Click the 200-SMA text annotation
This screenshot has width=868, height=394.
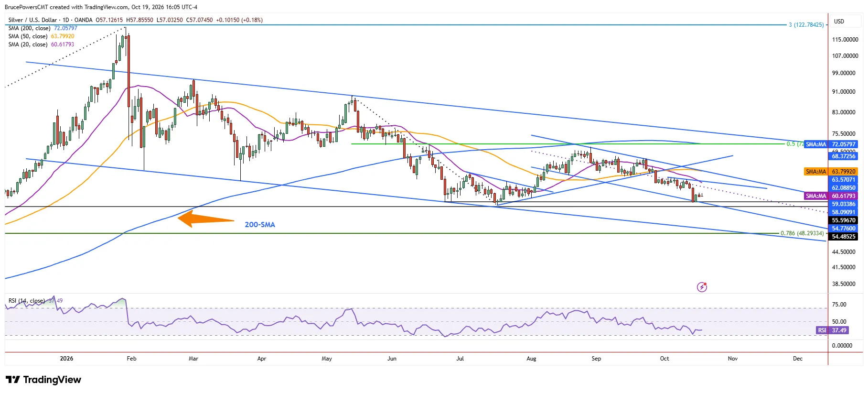point(260,225)
